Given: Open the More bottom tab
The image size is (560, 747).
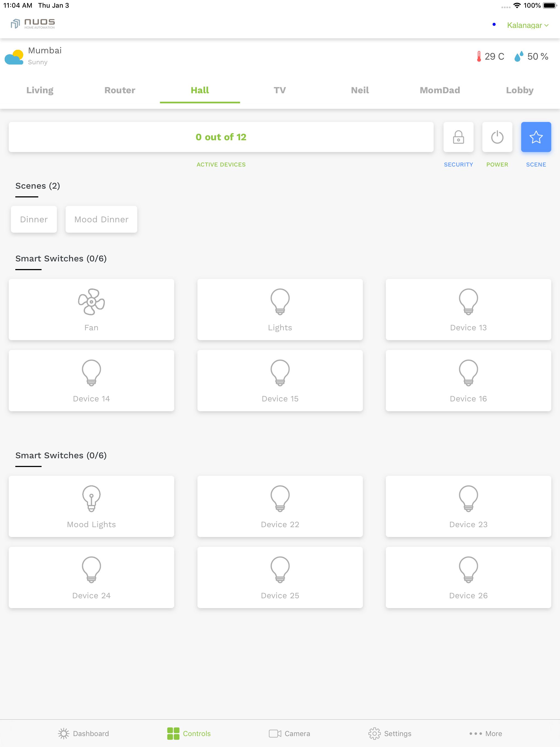Looking at the screenshot, I should point(486,734).
